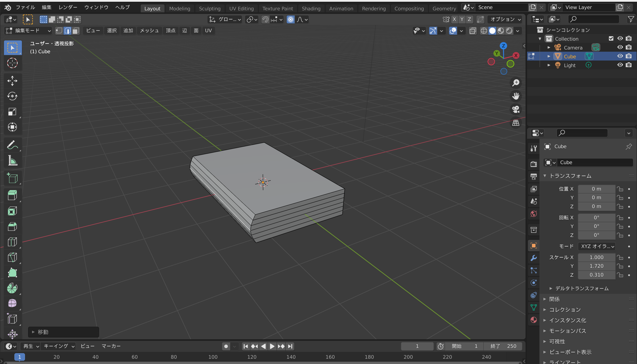This screenshot has height=364, width=637.
Task: Open the XYZ オイラー rotation mode dropdown
Action: [597, 246]
